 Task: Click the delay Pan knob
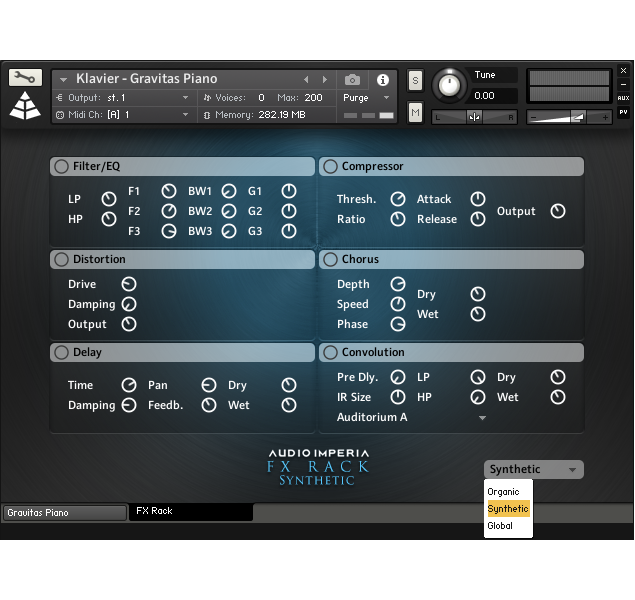click(209, 385)
